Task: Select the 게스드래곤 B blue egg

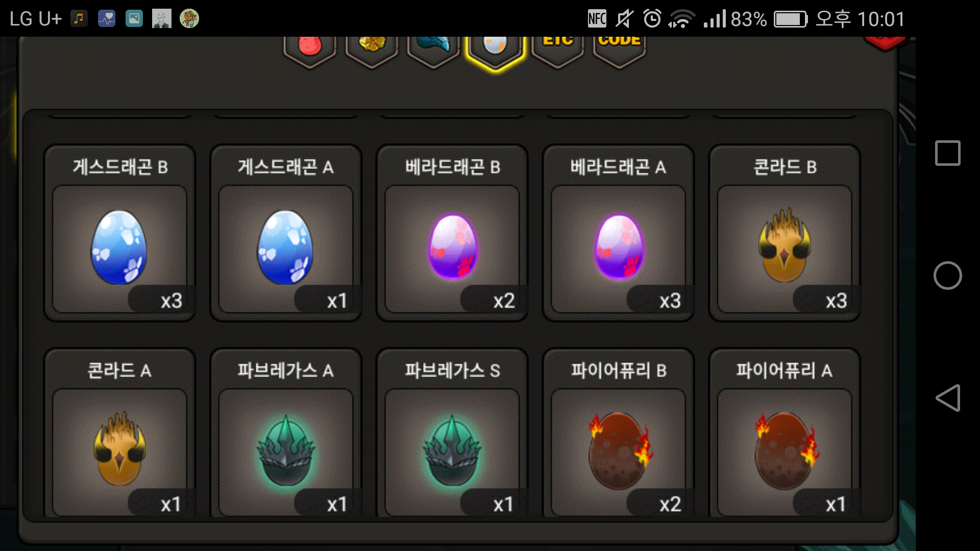Action: point(119,233)
